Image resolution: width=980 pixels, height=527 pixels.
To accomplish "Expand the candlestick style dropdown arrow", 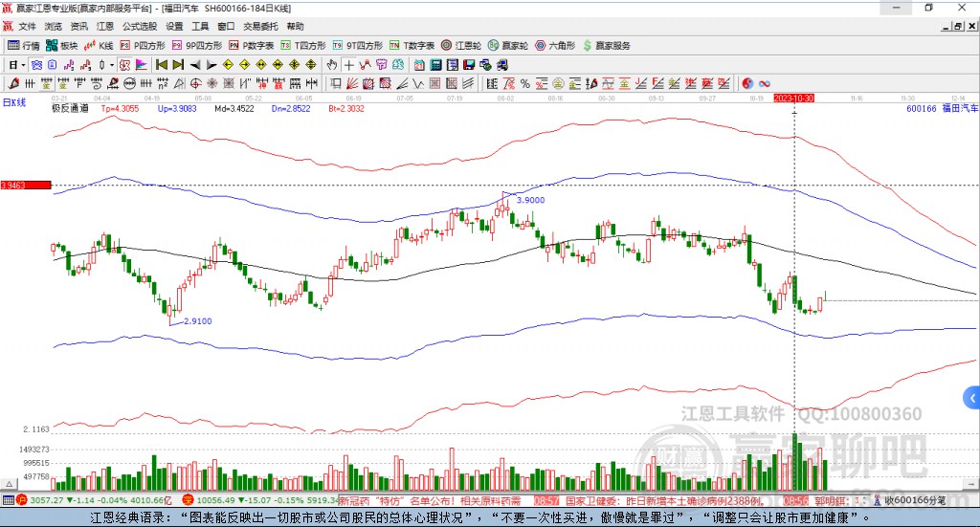I will point(112,65).
